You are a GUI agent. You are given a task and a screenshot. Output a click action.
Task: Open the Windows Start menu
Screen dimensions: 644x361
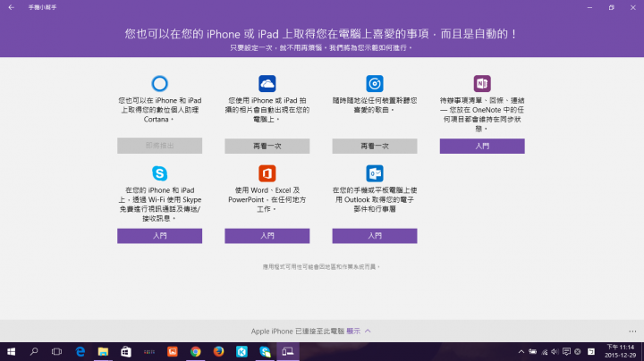pyautogui.click(x=11, y=351)
